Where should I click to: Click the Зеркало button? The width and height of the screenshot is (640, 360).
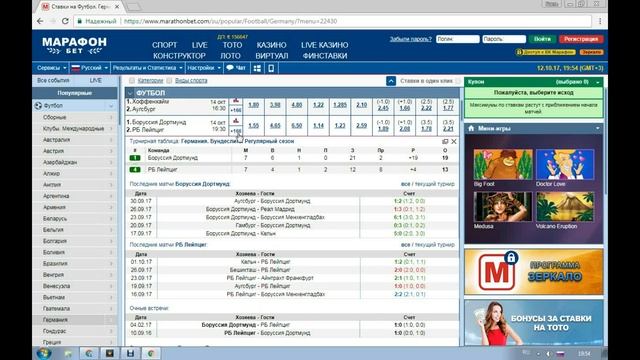[x=591, y=52]
